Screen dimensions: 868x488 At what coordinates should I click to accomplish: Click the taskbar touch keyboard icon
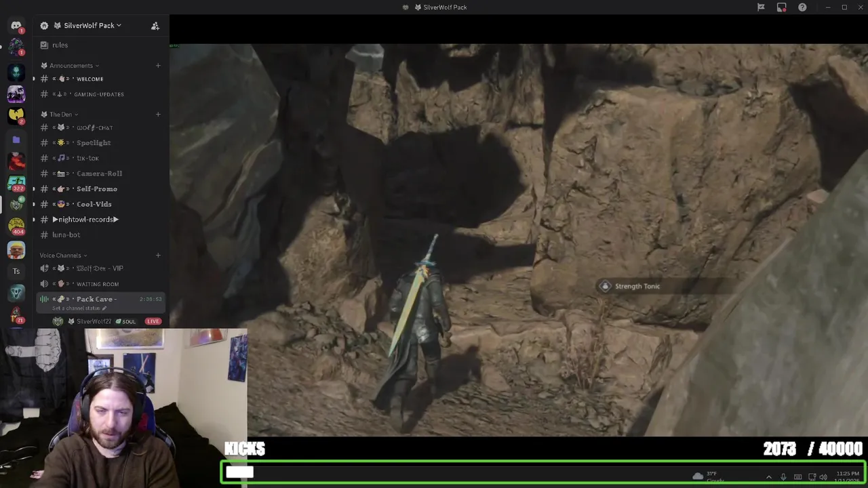[797, 477]
